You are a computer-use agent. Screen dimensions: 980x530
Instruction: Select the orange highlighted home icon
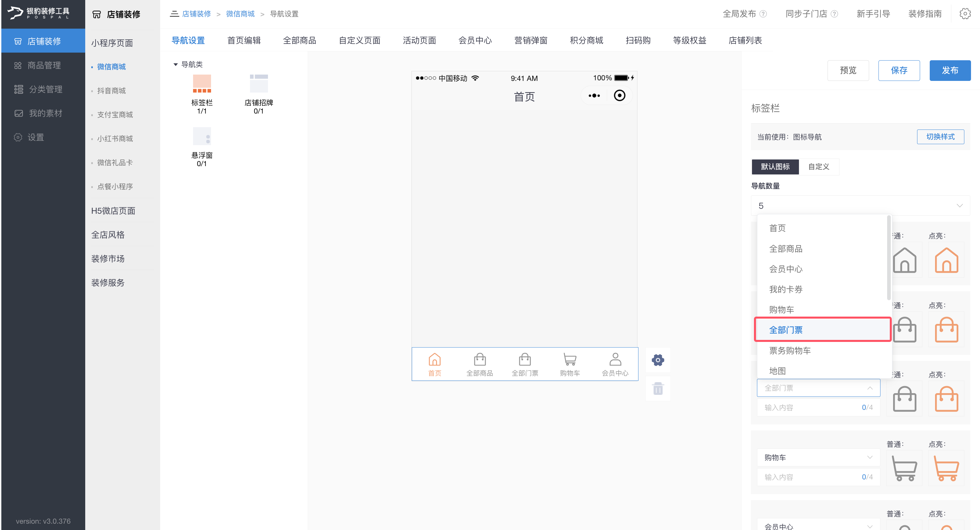[946, 260]
